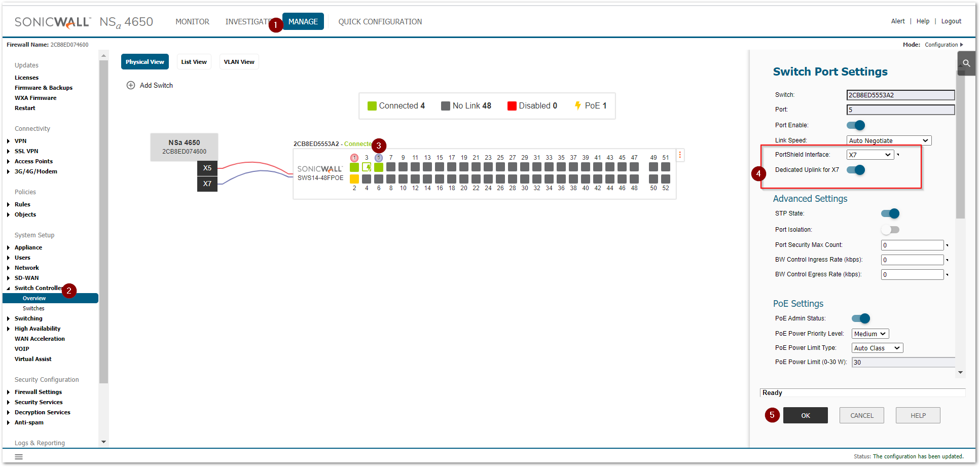Switch to VLAN View
The height and width of the screenshot is (467, 980).
[239, 62]
